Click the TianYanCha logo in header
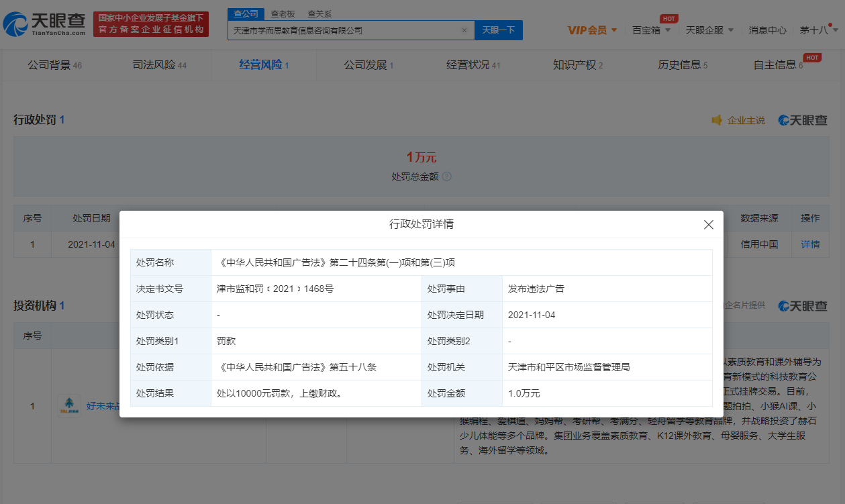Viewport: 845px width, 504px height. tap(44, 25)
